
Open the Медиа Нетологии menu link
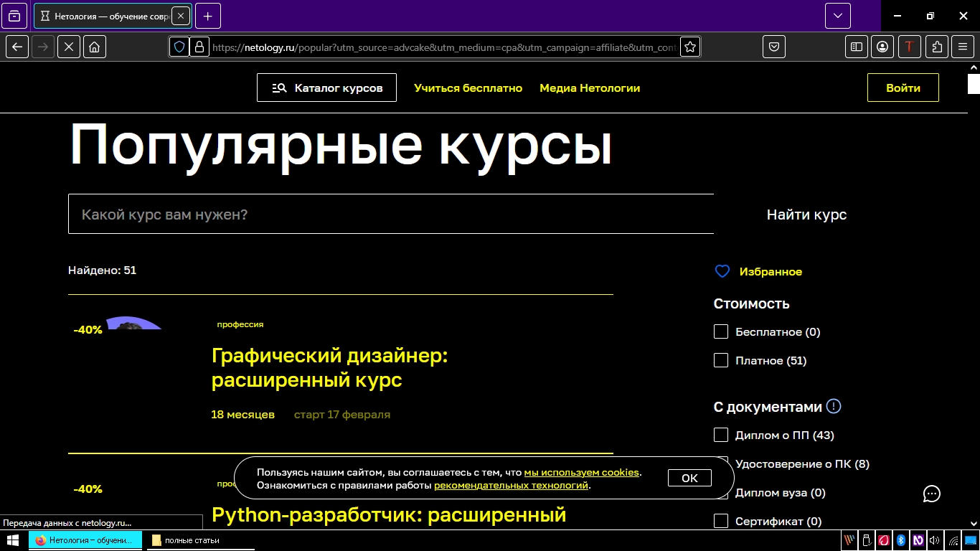pos(590,88)
